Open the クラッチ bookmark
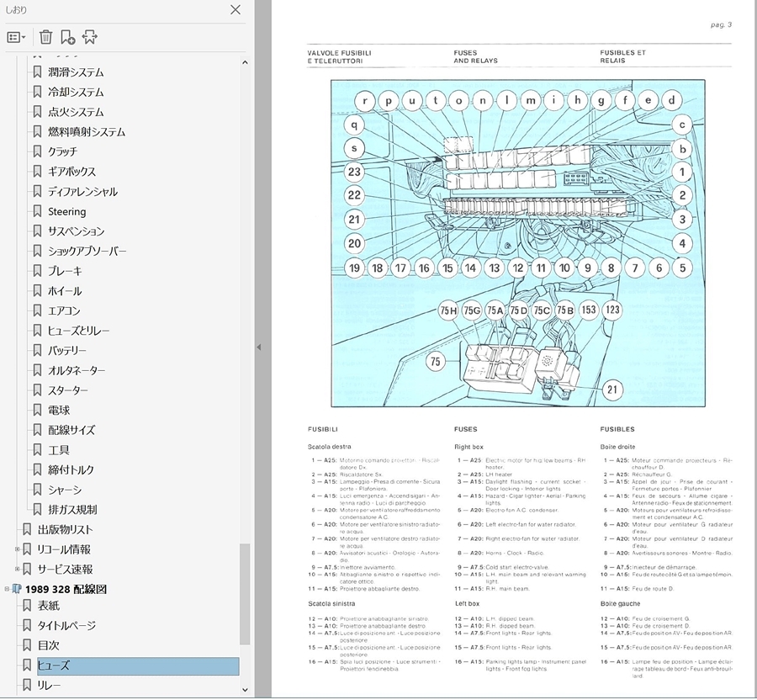 (62, 151)
